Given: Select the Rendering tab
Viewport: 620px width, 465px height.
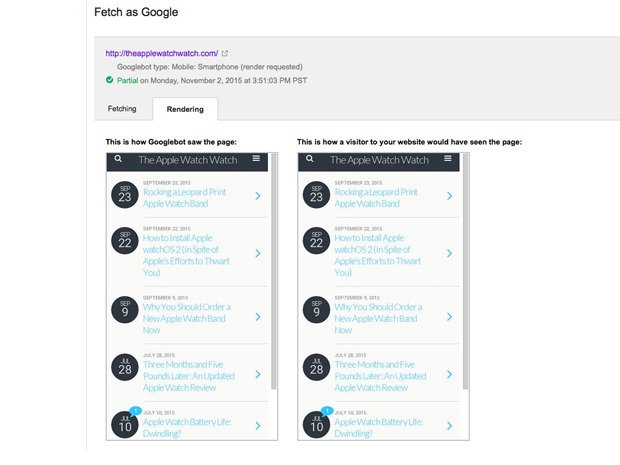Looking at the screenshot, I should (x=184, y=109).
